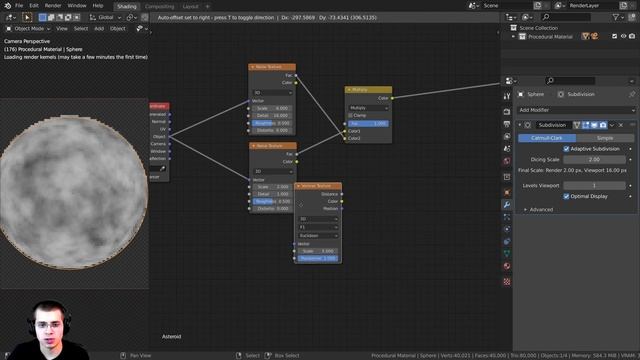Click the browse scene icon near Scene
The image size is (640, 360).
(x=474, y=6)
